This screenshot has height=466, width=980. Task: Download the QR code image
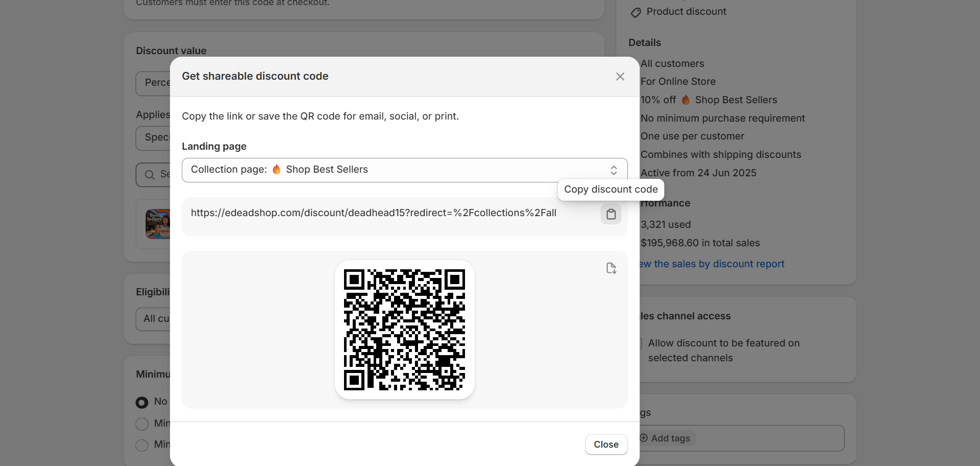[x=611, y=268]
